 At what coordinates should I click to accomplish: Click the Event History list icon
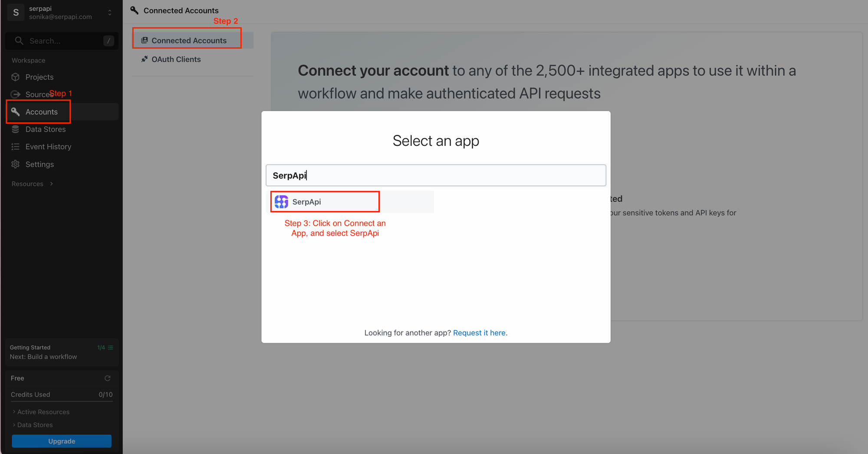(x=16, y=147)
